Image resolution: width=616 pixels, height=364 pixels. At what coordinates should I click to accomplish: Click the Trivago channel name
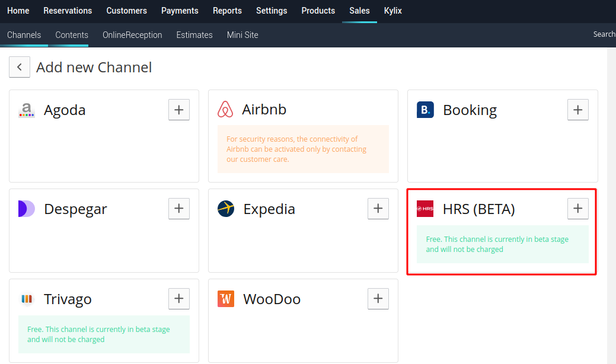click(68, 299)
